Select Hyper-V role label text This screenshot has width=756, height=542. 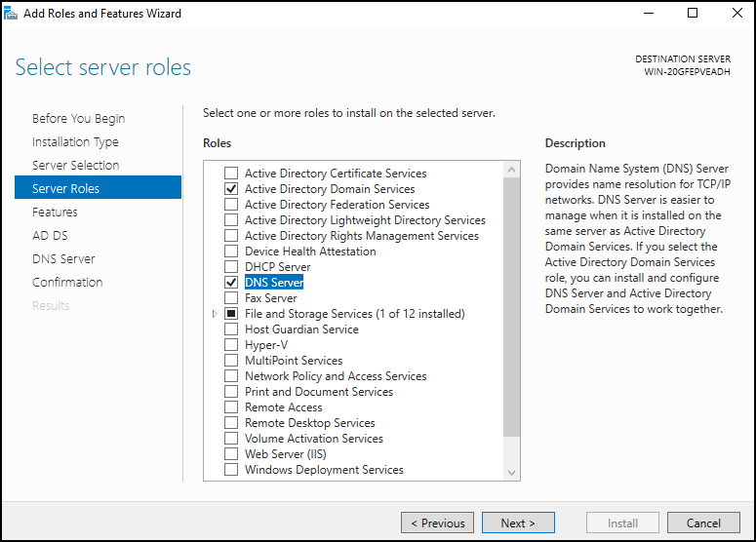pos(266,345)
